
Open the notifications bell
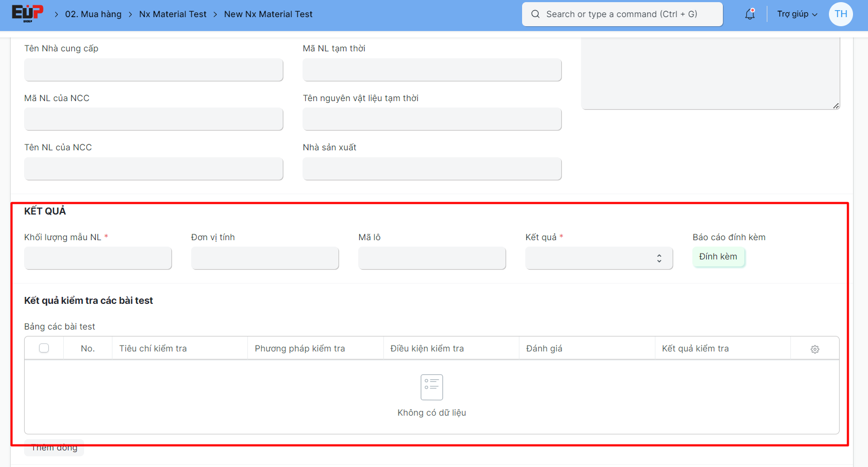click(x=750, y=14)
